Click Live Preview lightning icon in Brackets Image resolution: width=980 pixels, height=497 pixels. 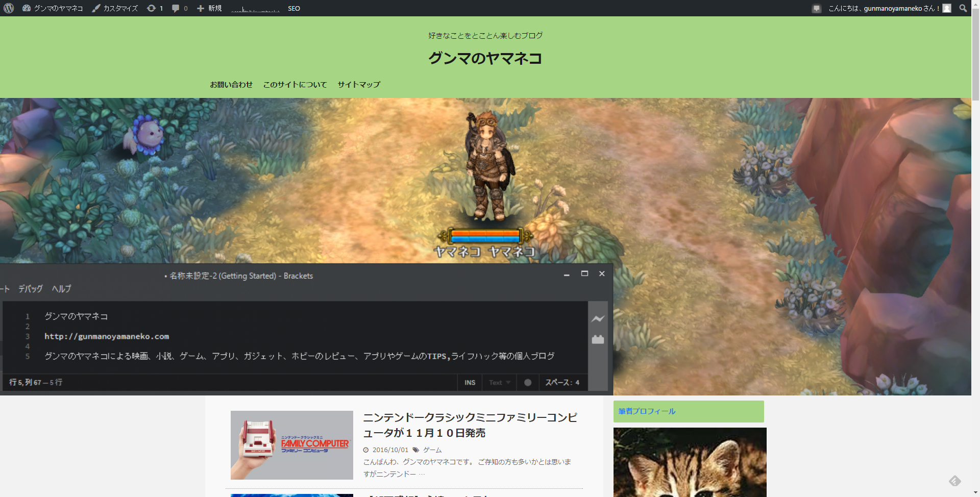point(598,319)
